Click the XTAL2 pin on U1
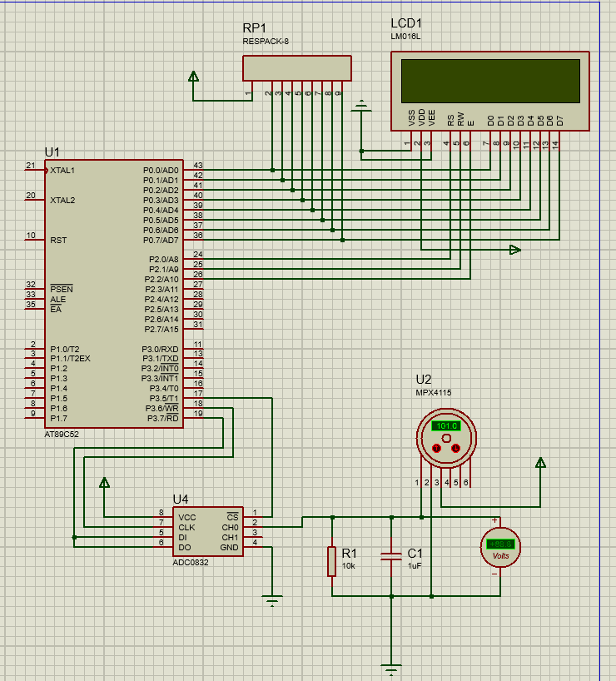The width and height of the screenshot is (616, 681). click(x=62, y=200)
